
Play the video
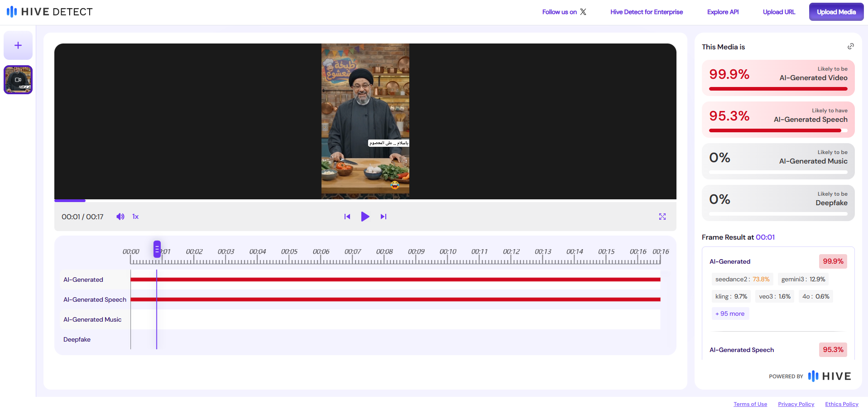[365, 217]
